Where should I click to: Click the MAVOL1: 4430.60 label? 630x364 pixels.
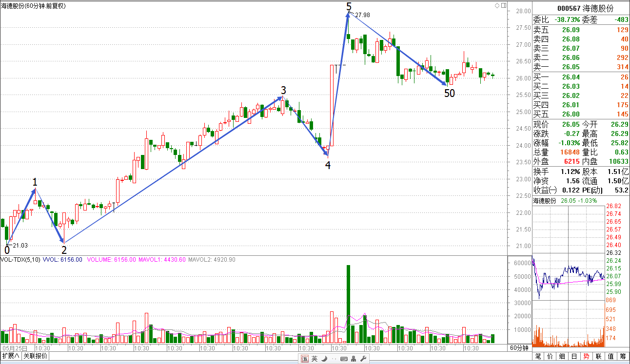(162, 260)
